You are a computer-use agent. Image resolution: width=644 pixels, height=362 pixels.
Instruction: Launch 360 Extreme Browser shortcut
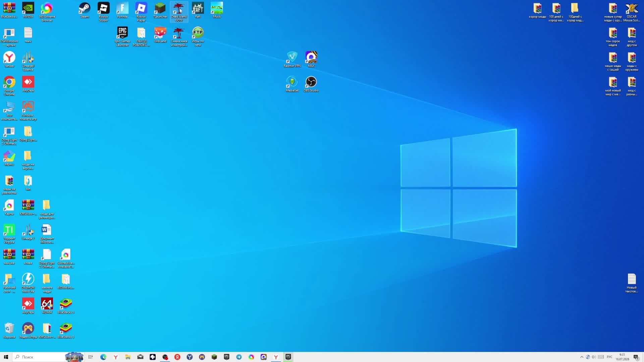(47, 12)
